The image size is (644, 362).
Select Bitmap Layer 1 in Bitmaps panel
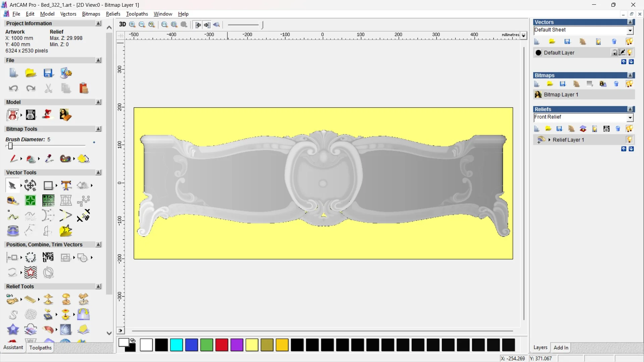(x=561, y=95)
